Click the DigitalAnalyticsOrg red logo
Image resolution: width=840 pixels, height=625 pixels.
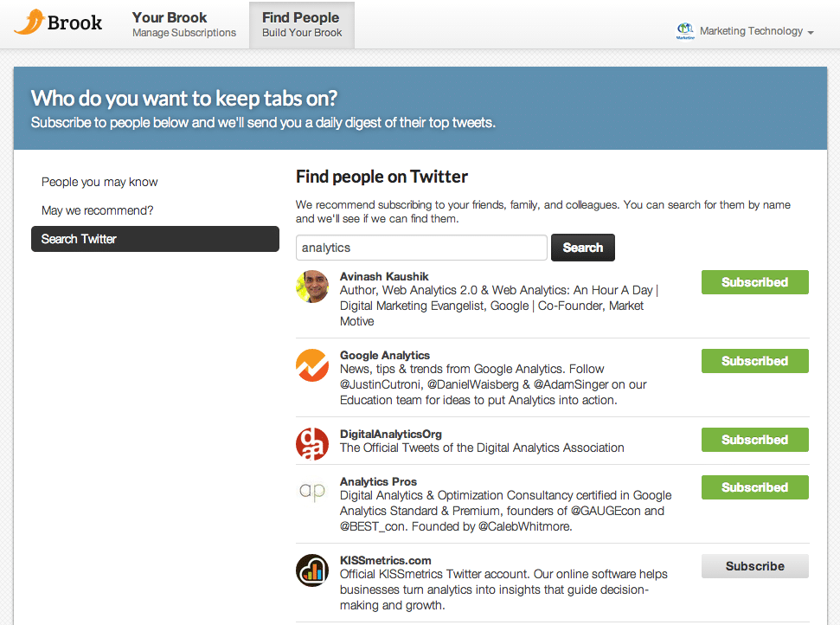(x=312, y=444)
